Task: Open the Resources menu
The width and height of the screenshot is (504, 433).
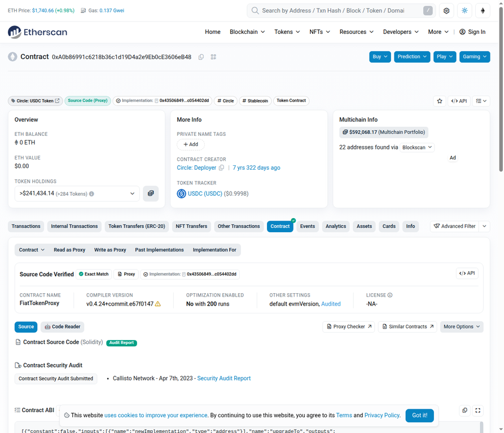Action: point(357,32)
